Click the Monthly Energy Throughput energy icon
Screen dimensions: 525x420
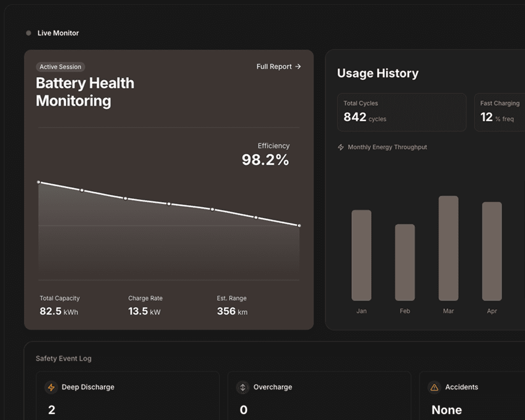coord(341,147)
